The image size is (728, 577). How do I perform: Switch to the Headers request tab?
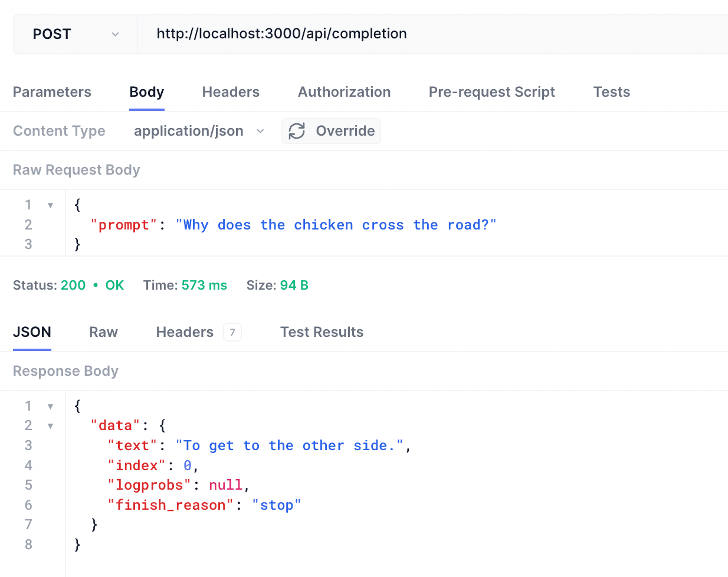point(231,92)
